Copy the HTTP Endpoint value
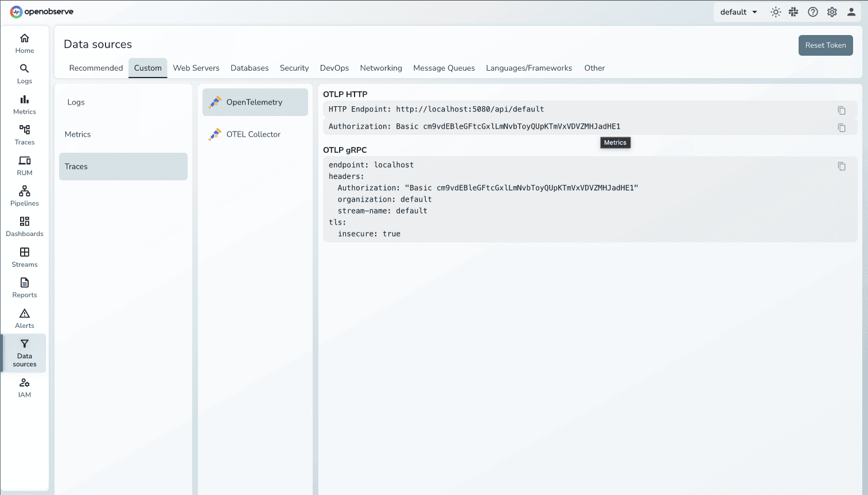This screenshot has width=868, height=495. coord(842,110)
